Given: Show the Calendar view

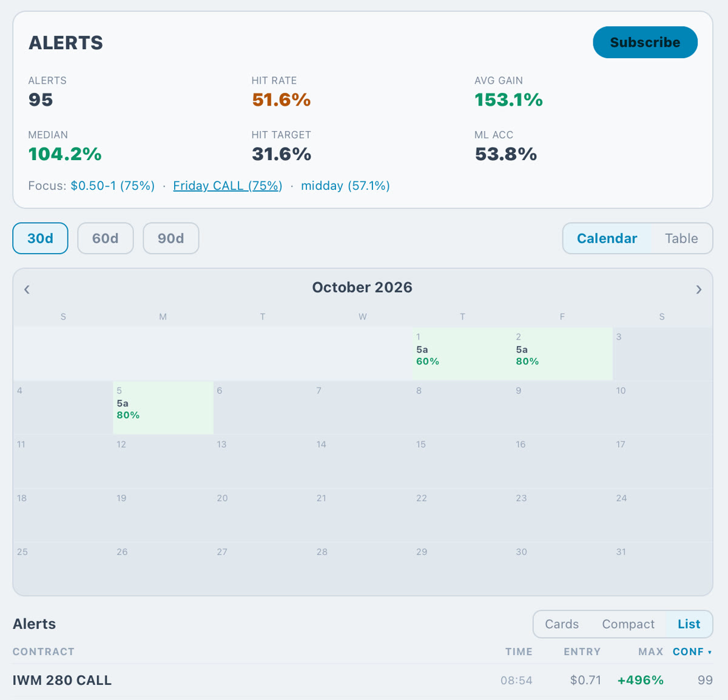Looking at the screenshot, I should [607, 238].
